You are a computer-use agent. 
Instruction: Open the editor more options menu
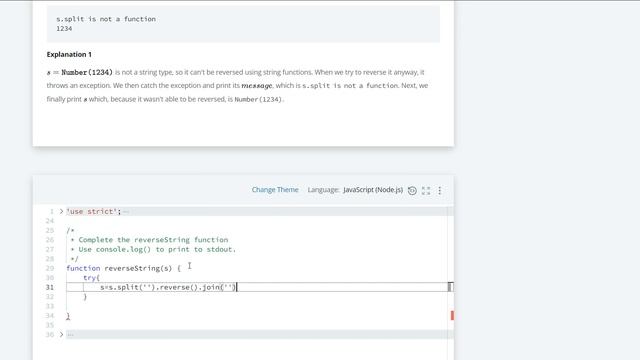(440, 191)
